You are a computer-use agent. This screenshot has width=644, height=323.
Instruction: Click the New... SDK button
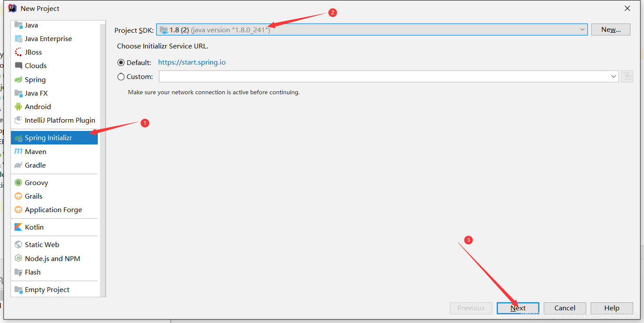(x=611, y=30)
